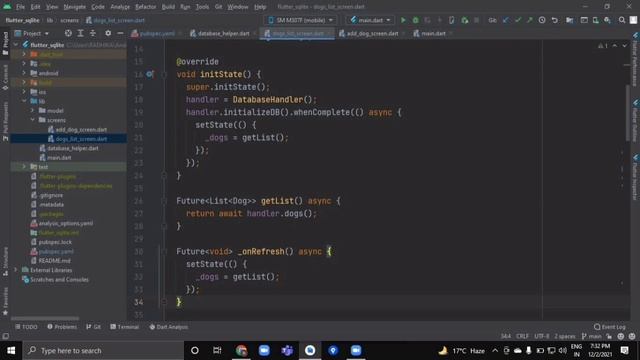Start debugging with the green bug icon
This screenshot has width=640, height=360.
point(416,20)
